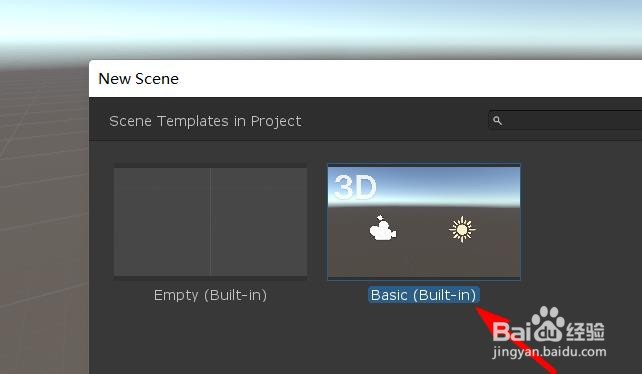Click the Baidu paw logo watermark
Viewport: 642px width, 374px height.
[547, 324]
